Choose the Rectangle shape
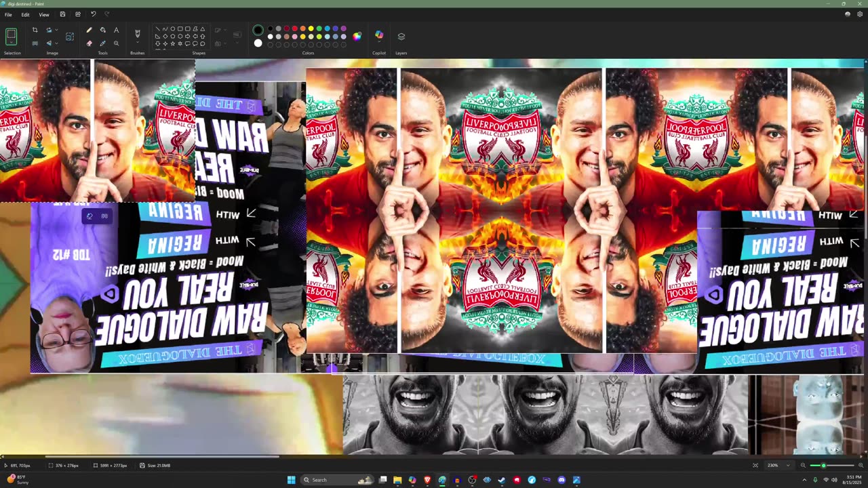Viewport: 868px width, 488px height. click(x=180, y=28)
